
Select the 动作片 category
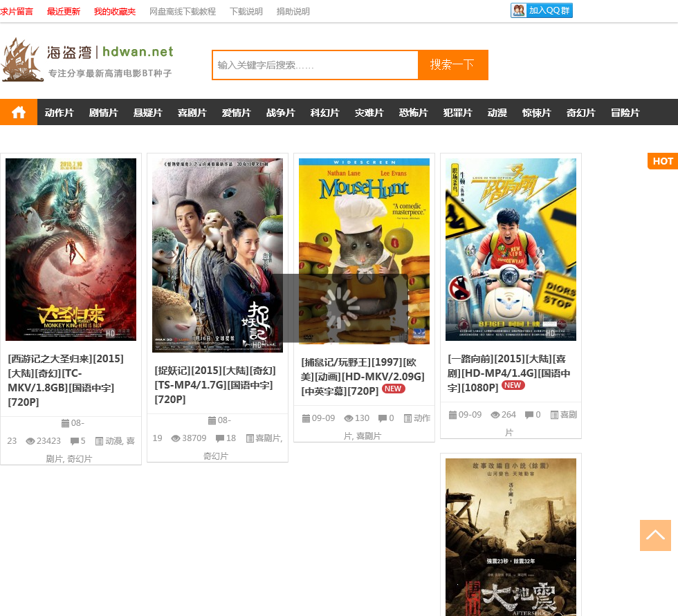[59, 113]
